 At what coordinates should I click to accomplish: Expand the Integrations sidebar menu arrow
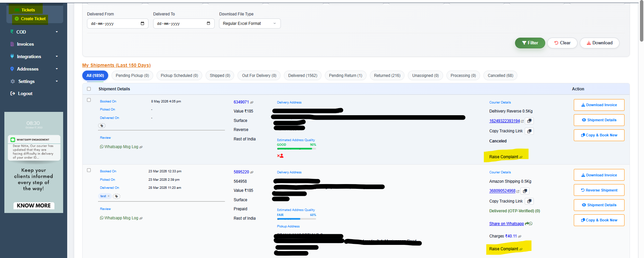[x=57, y=56]
